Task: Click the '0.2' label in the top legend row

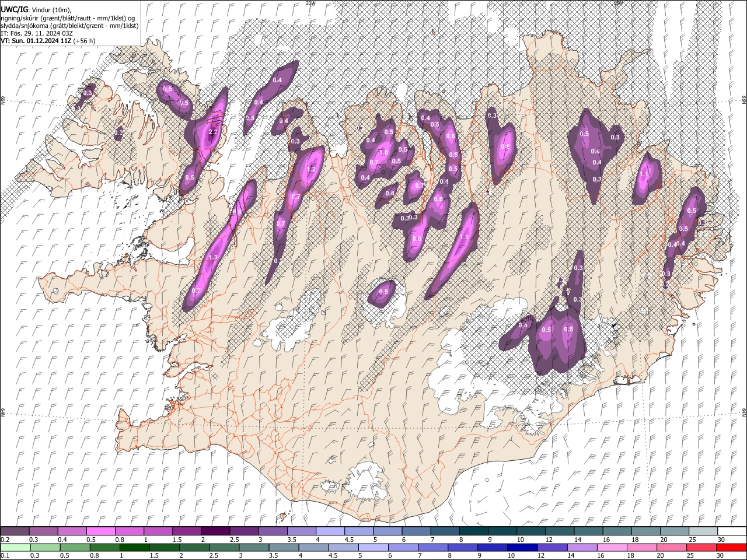Action: pos(5,540)
